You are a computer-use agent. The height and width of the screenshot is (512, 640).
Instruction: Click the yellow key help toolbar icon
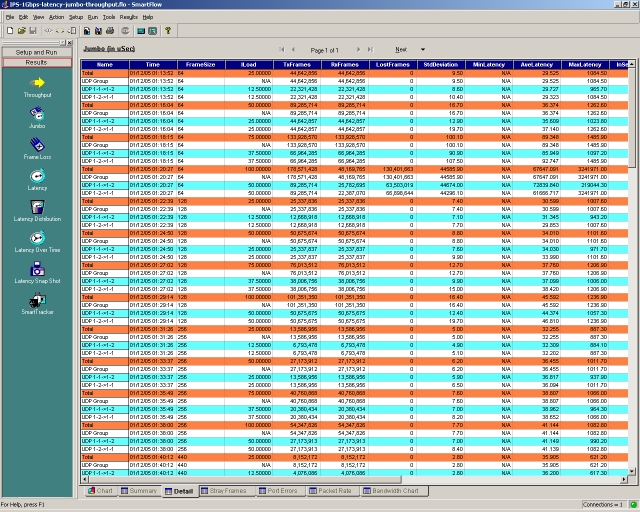(168, 31)
